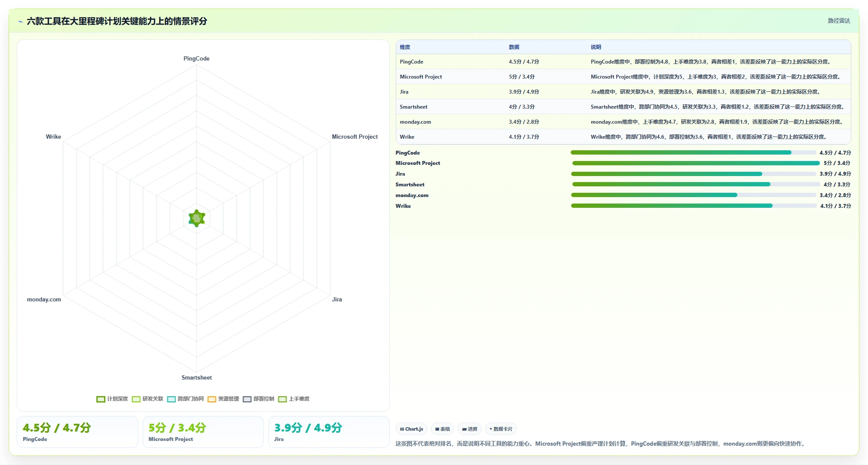Open the PingCode score card
This screenshot has height=465, width=868.
click(77, 432)
